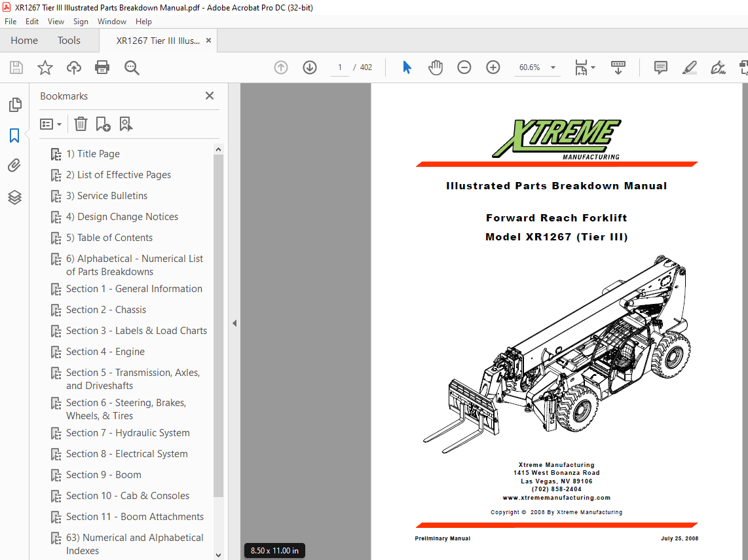Select the arrow Selection tool
Screen dimensions: 748x560
click(407, 67)
